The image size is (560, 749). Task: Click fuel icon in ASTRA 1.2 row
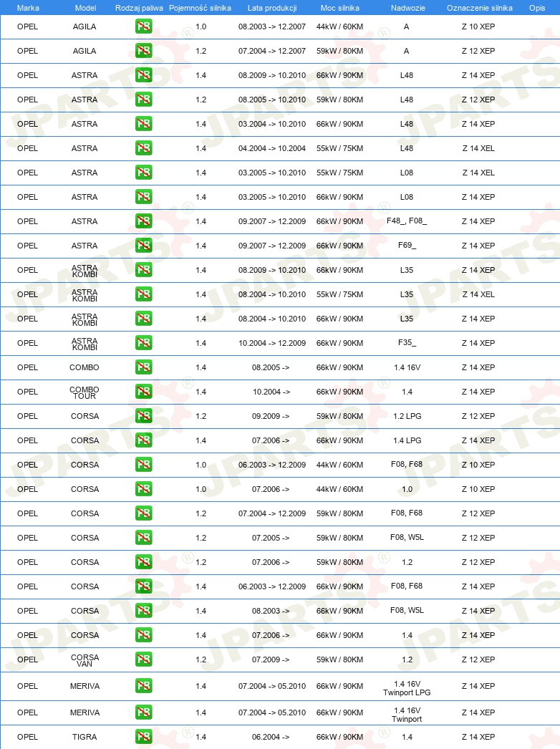143,100
